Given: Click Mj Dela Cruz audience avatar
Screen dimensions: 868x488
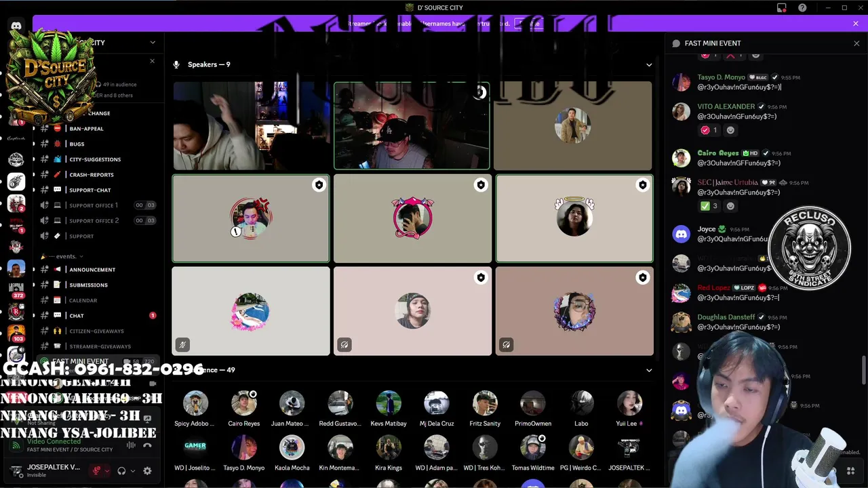Looking at the screenshot, I should [437, 403].
